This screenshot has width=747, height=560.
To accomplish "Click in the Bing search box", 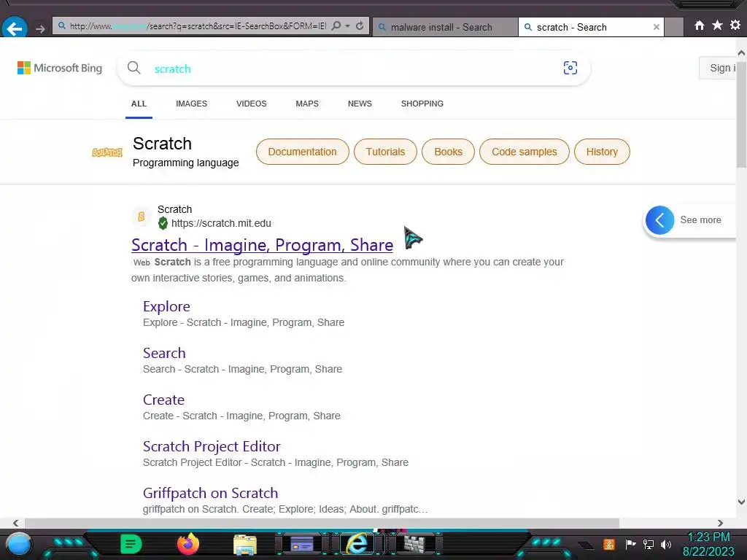I will pos(352,69).
